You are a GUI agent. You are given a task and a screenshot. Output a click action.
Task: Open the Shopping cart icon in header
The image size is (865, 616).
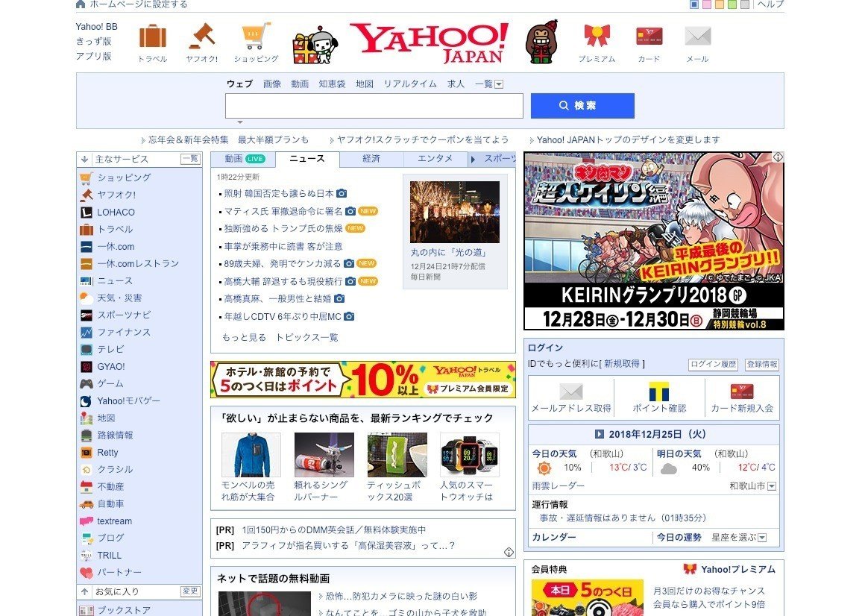[256, 37]
